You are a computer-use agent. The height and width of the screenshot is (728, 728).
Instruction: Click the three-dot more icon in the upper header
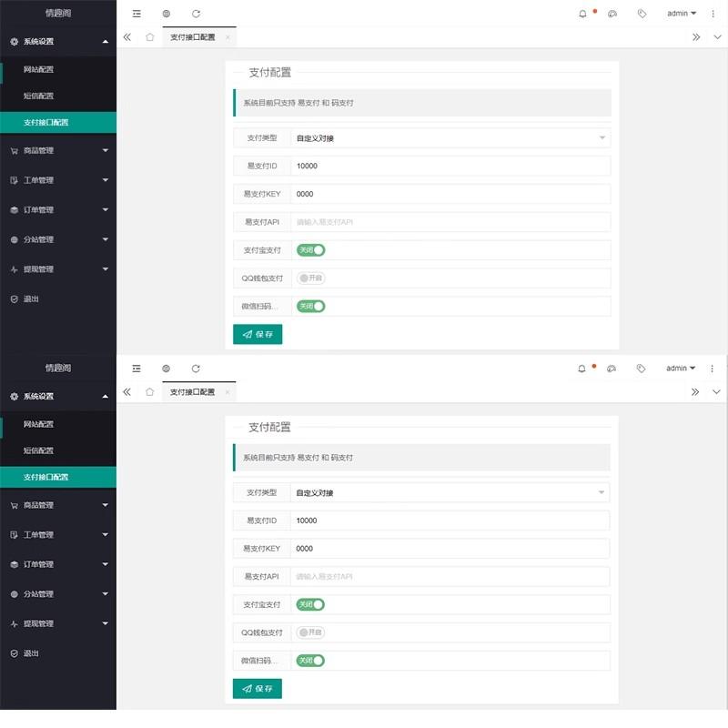[712, 14]
